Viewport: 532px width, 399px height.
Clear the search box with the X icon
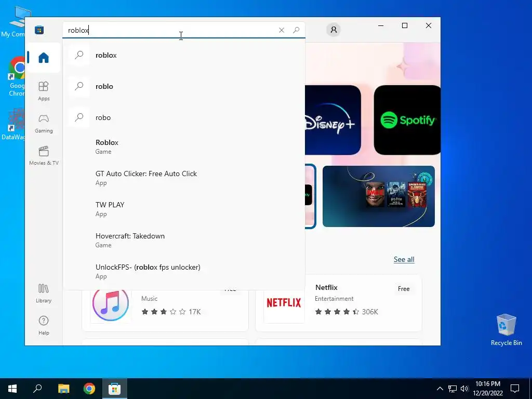point(281,30)
